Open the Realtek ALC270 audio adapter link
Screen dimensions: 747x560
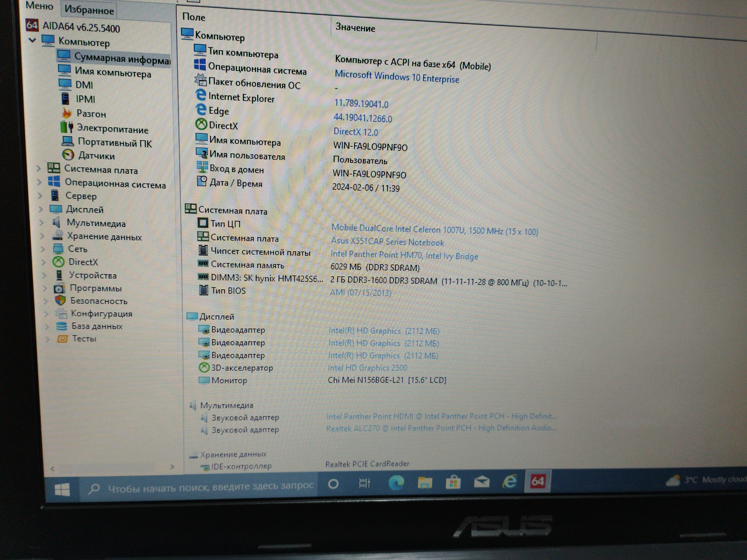pyautogui.click(x=442, y=428)
